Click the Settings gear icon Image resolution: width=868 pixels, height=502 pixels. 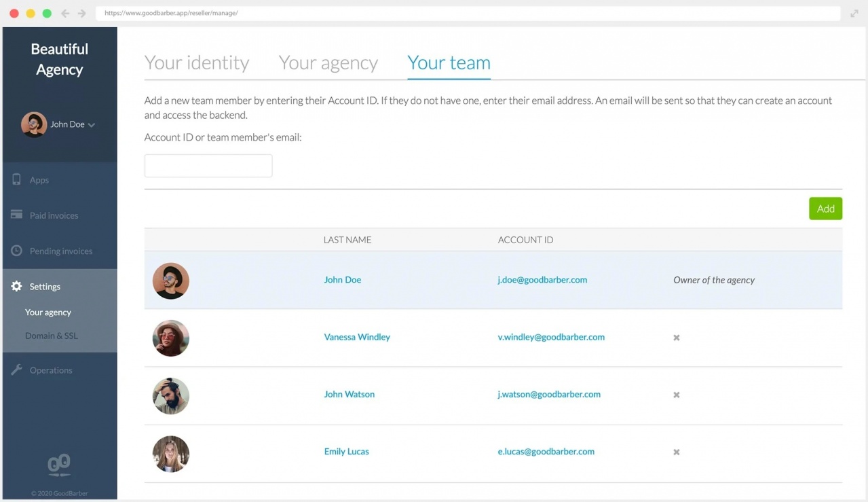(x=17, y=287)
